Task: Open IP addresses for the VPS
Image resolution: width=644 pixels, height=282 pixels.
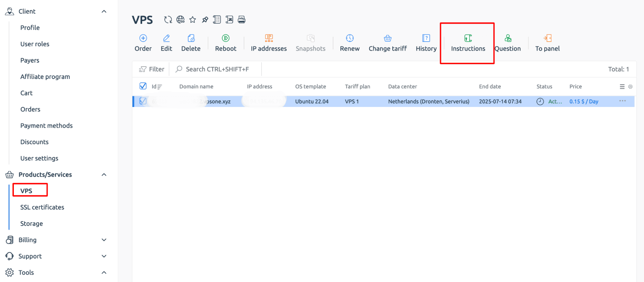Action: (x=269, y=43)
